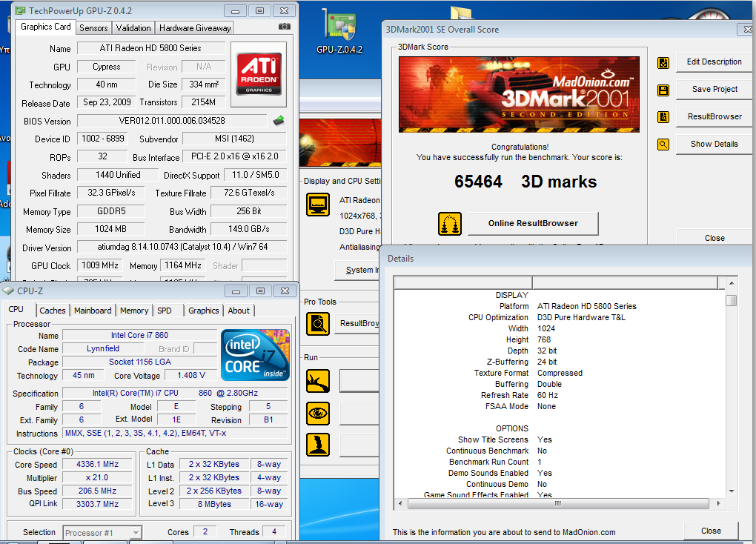Click the MadOnion 3DMark2001 banner image

[x=520, y=95]
